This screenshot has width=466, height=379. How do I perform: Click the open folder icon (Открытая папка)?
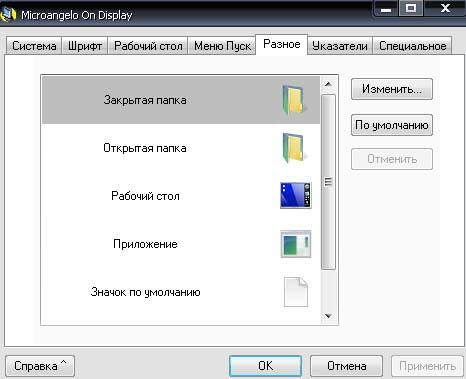(x=294, y=148)
